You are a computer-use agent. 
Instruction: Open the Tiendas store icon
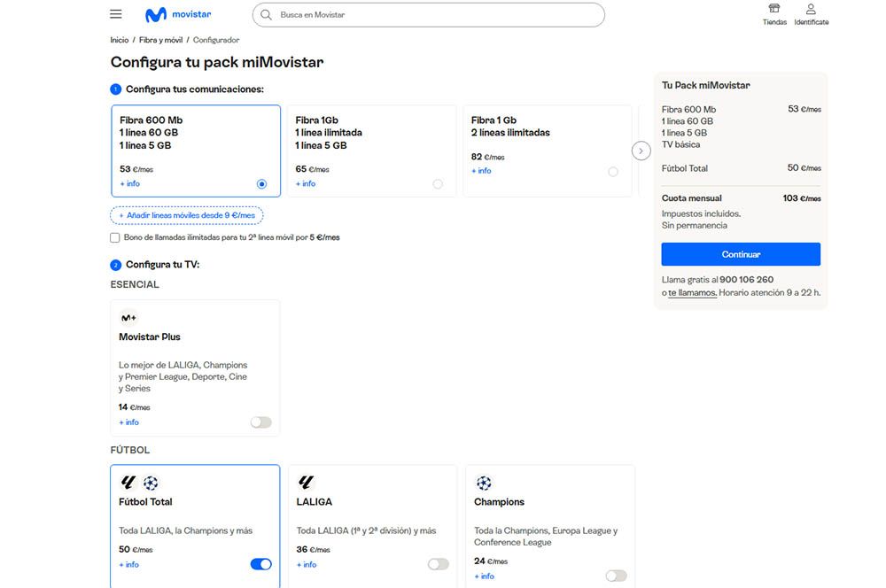point(774,9)
